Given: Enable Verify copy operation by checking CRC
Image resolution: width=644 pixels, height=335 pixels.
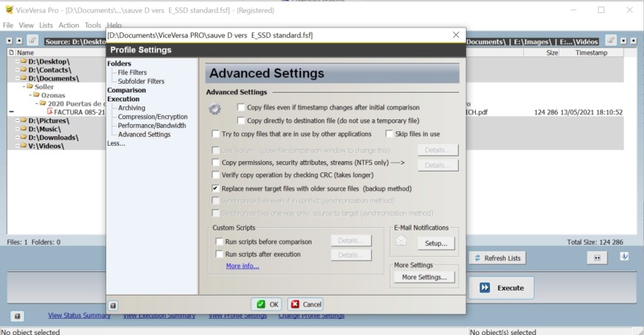Looking at the screenshot, I should click(216, 175).
